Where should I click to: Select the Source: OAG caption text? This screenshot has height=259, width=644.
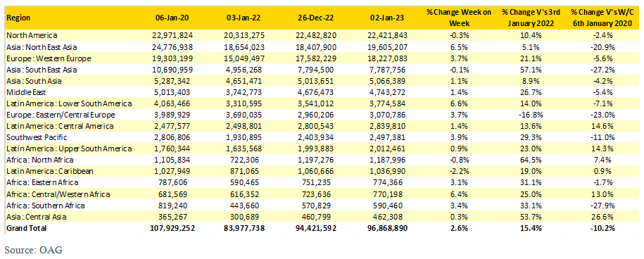(34, 250)
